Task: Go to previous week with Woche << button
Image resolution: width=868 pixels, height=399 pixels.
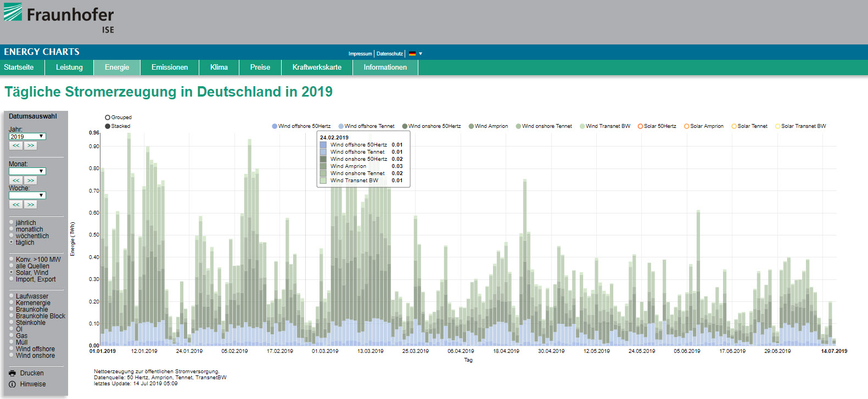Action: point(16,205)
